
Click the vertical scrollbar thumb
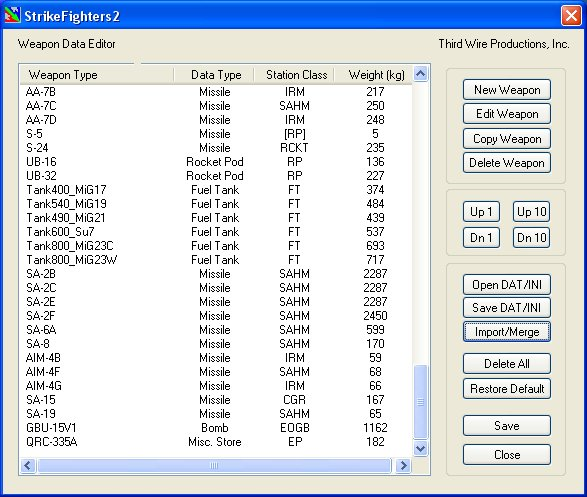pos(420,402)
